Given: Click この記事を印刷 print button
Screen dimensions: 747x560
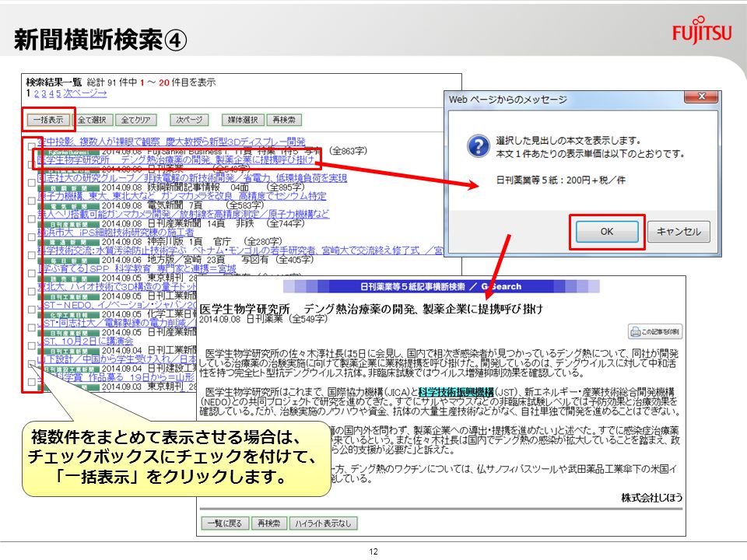Looking at the screenshot, I should (x=655, y=331).
